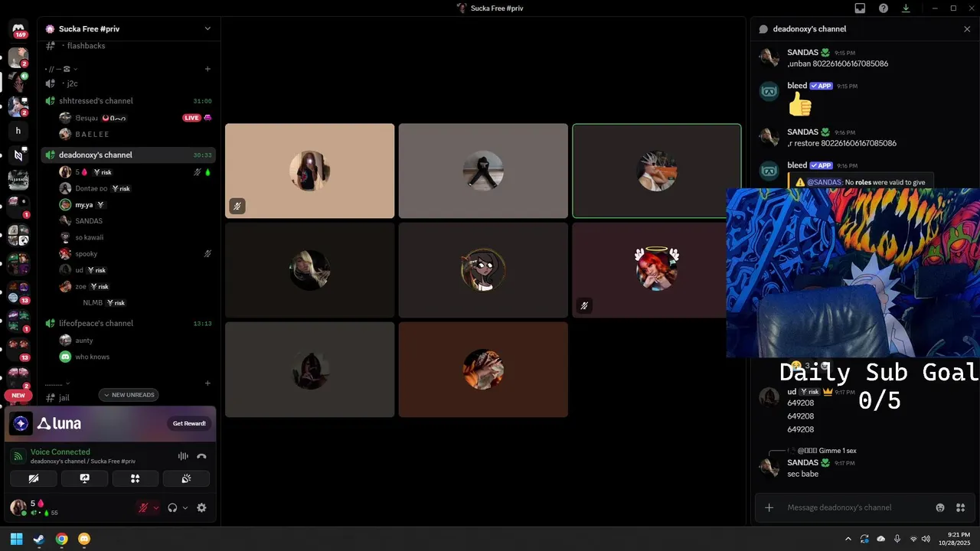Click ud username in chat
This screenshot has width=980, height=551.
[x=792, y=392]
